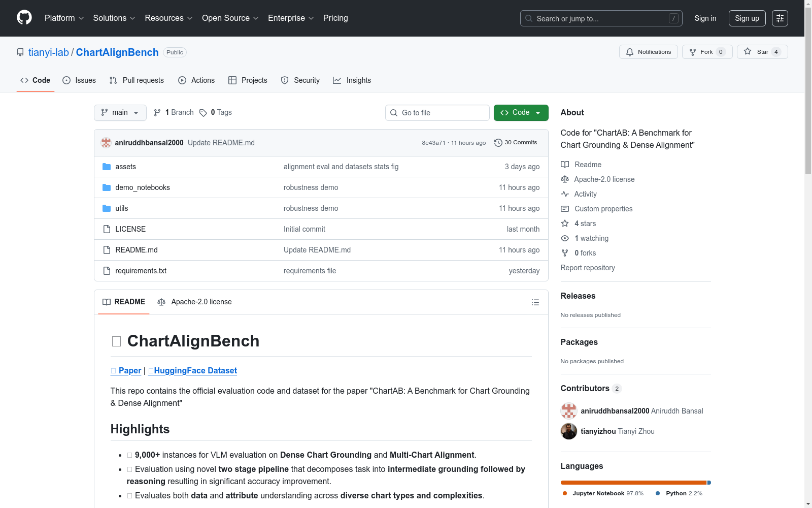Screen dimensions: 812x508
Task: Click the Go to file input
Action: (x=437, y=113)
